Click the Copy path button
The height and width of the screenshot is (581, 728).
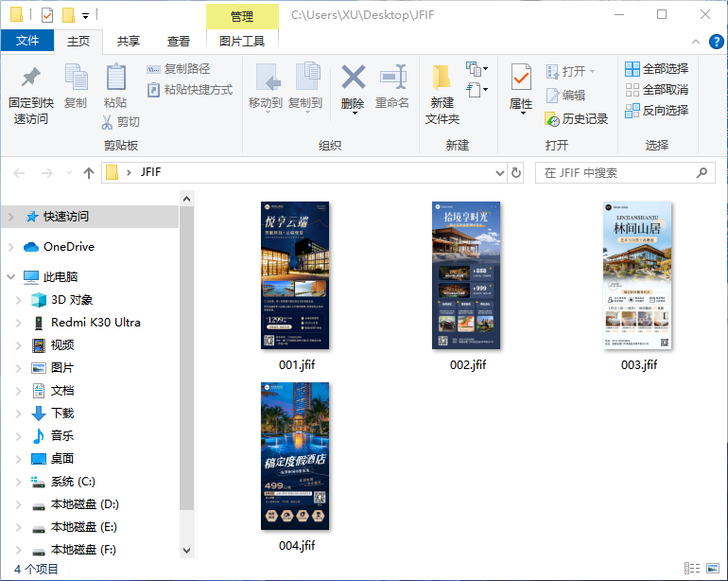click(179, 69)
